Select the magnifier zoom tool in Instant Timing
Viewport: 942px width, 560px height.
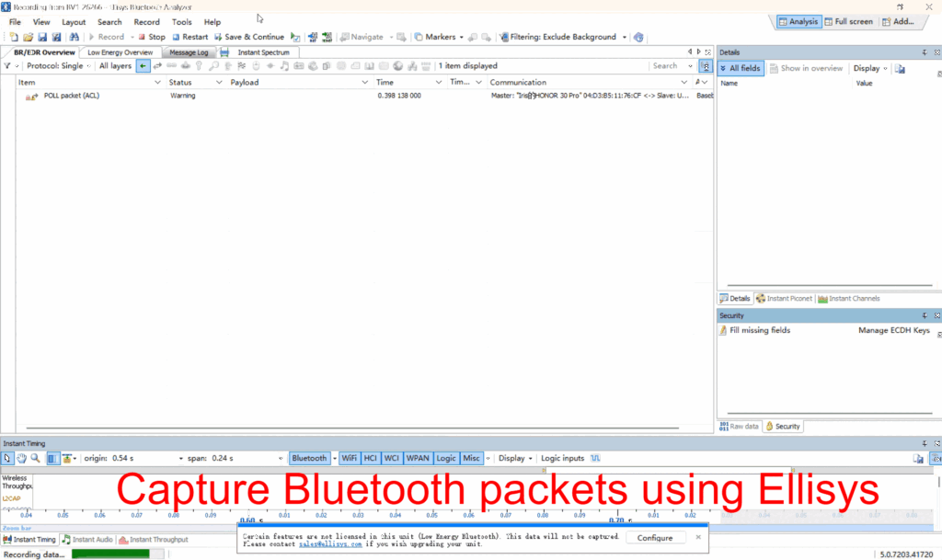[35, 458]
